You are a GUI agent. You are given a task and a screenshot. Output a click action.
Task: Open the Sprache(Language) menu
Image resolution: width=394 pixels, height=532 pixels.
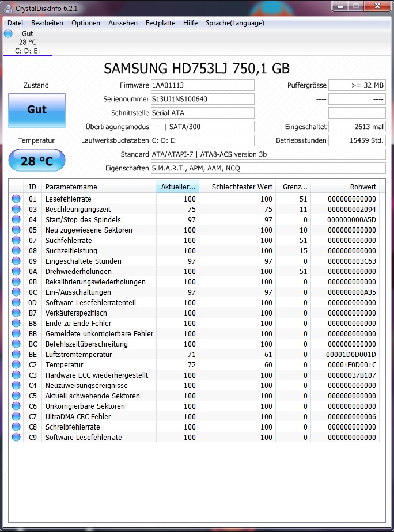pyautogui.click(x=235, y=22)
